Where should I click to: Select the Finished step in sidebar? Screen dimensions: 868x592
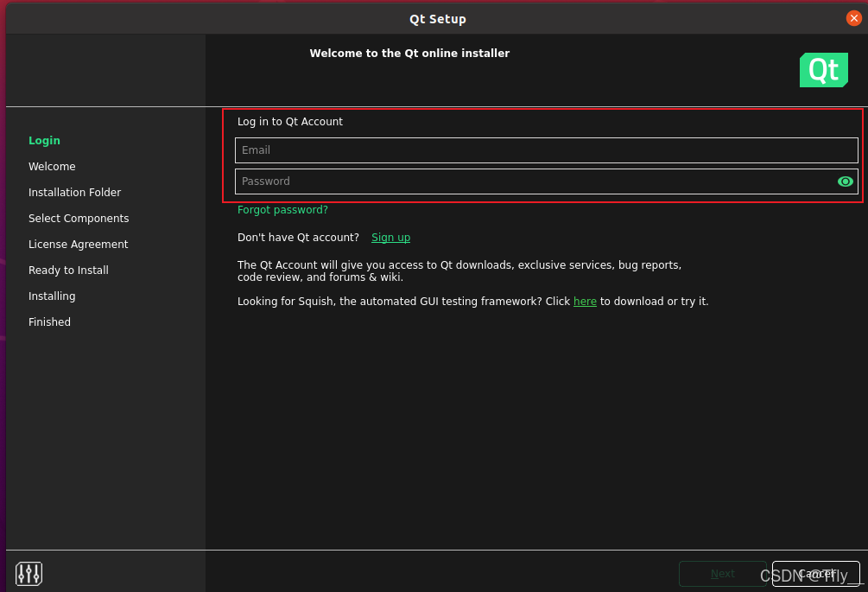pyautogui.click(x=50, y=322)
